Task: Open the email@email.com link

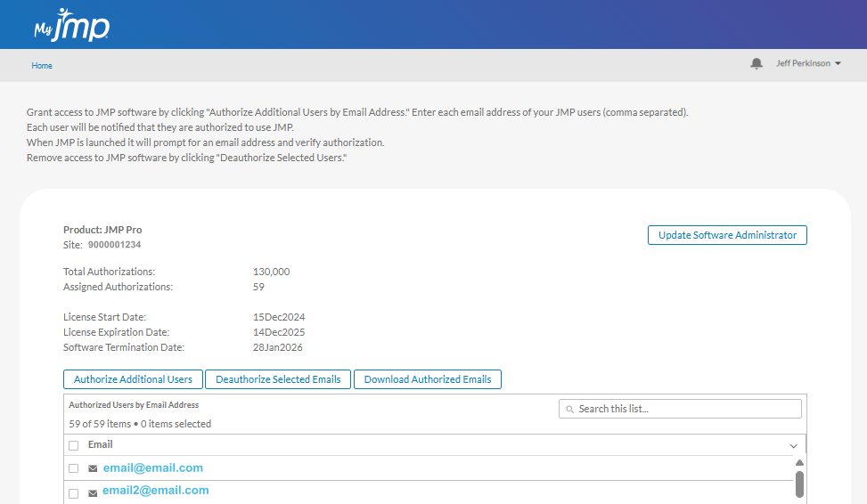Action: [x=153, y=468]
